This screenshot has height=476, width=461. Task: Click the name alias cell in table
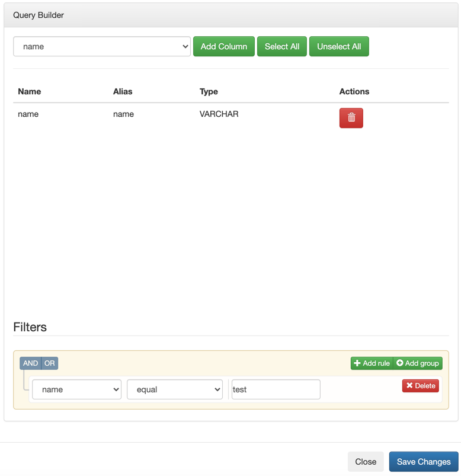[x=123, y=114]
